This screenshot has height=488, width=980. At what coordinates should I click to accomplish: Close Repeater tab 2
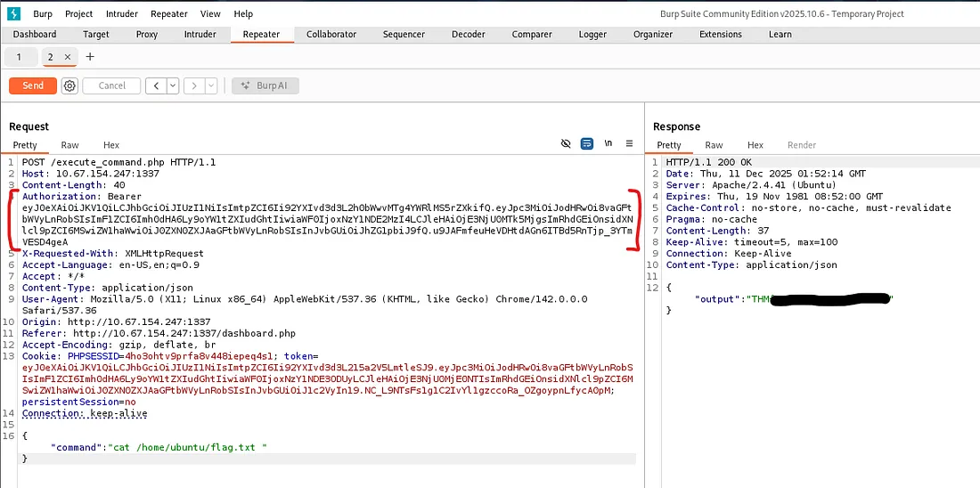(x=68, y=57)
